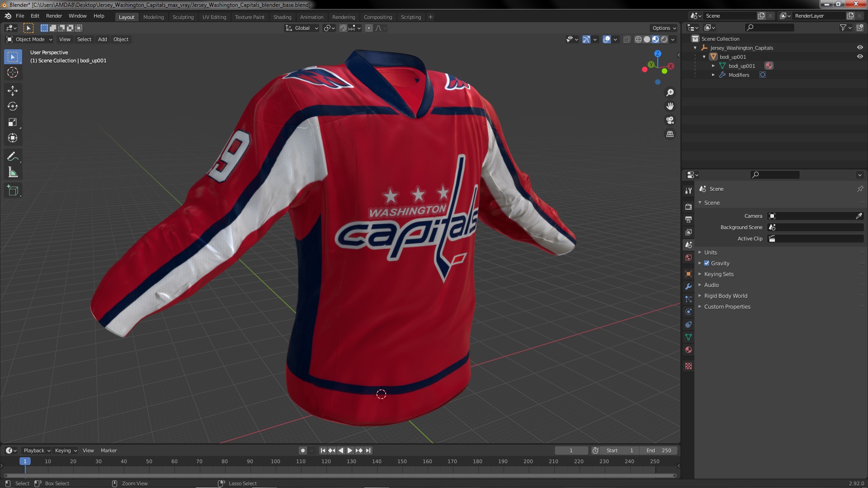868x488 pixels.
Task: Toggle X-ray display
Action: click(627, 39)
